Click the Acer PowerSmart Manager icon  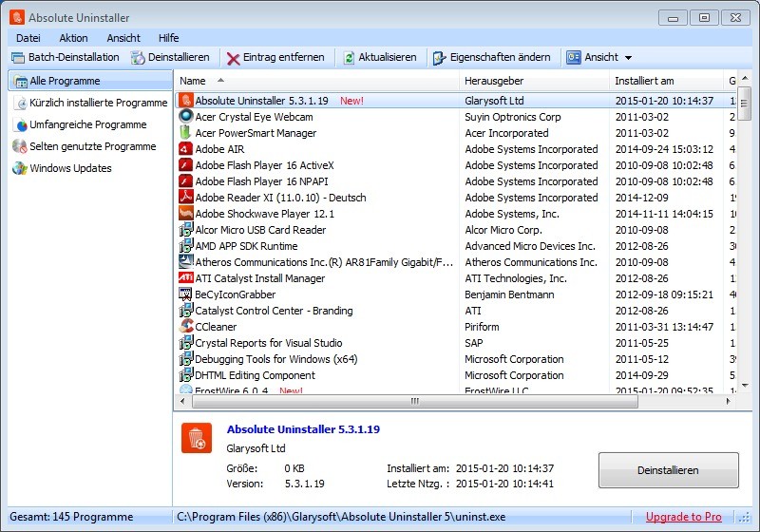[185, 132]
